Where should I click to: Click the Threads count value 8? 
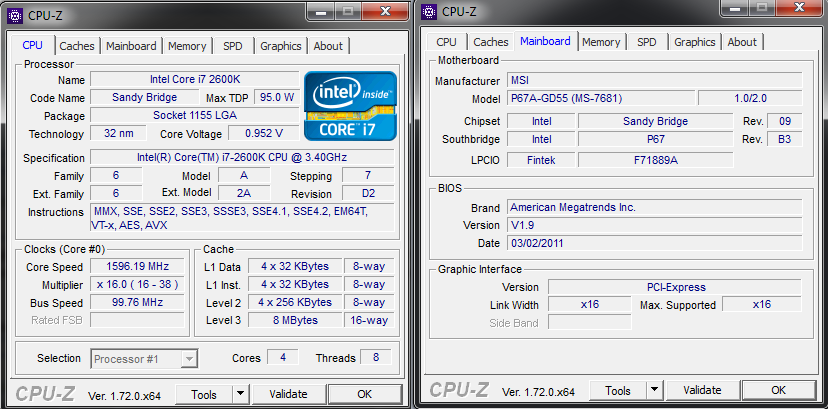(375, 357)
